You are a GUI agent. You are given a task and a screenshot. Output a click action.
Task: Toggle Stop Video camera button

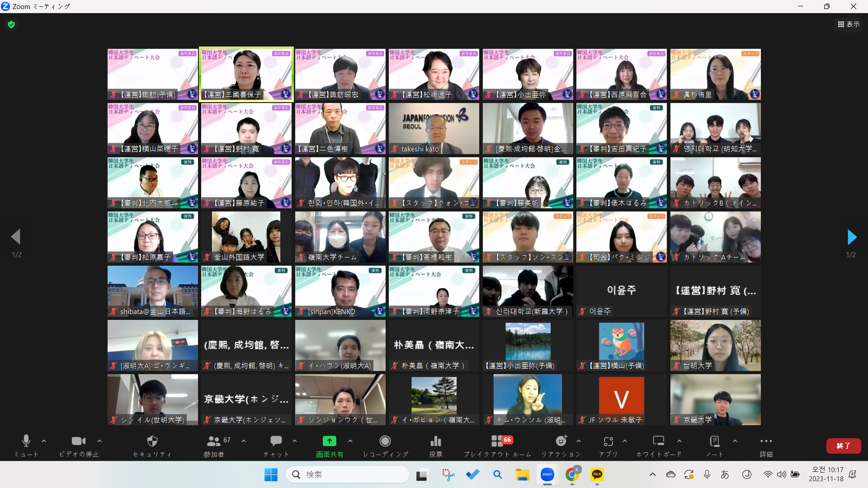[x=79, y=441]
